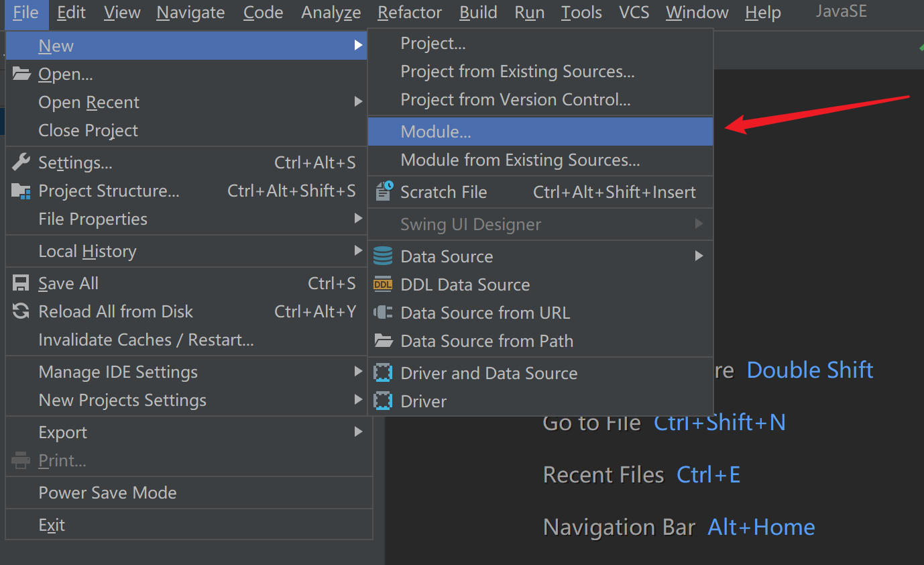The height and width of the screenshot is (565, 924).
Task: Click the Data Source from URL icon
Action: pyautogui.click(x=383, y=313)
